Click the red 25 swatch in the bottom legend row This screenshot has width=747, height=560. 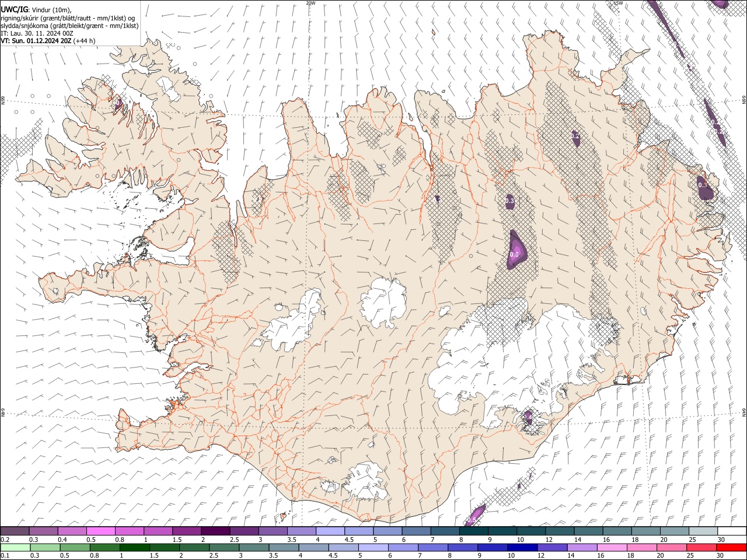pyautogui.click(x=701, y=548)
